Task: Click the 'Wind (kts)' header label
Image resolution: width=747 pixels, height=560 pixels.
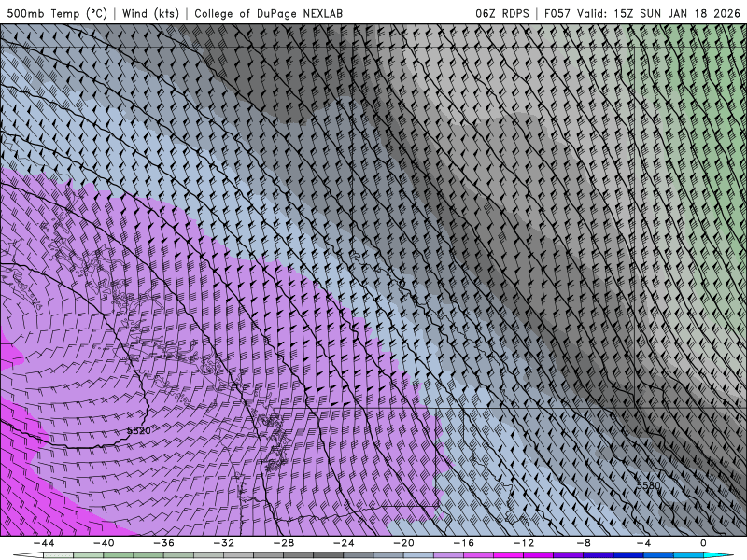Action: pyautogui.click(x=150, y=13)
